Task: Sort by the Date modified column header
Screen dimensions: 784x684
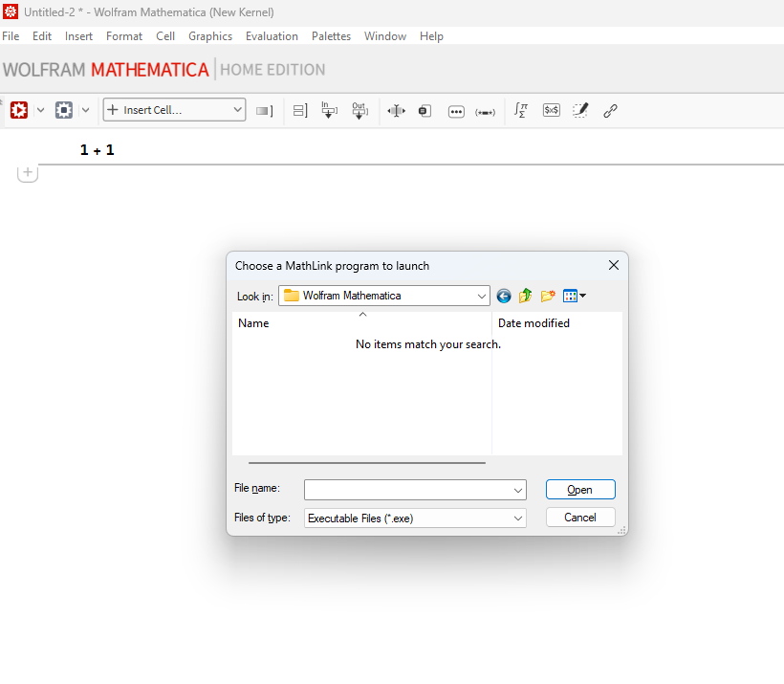Action: 557,322
